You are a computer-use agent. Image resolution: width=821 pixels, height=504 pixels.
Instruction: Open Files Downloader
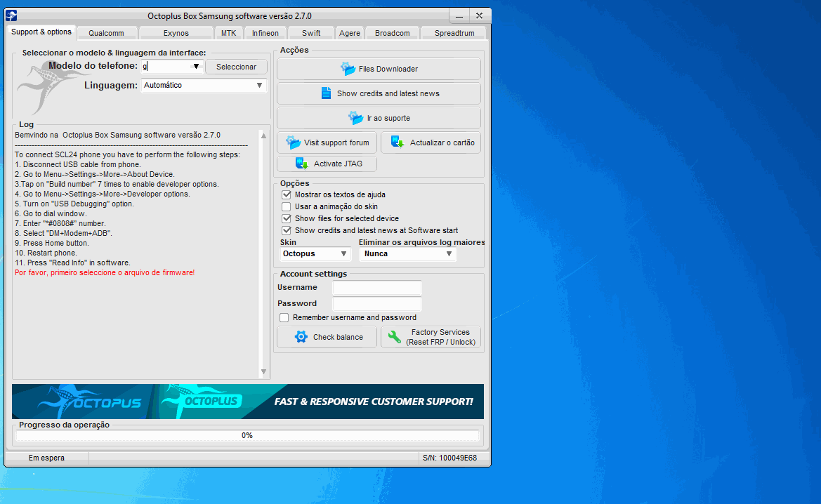[x=379, y=69]
